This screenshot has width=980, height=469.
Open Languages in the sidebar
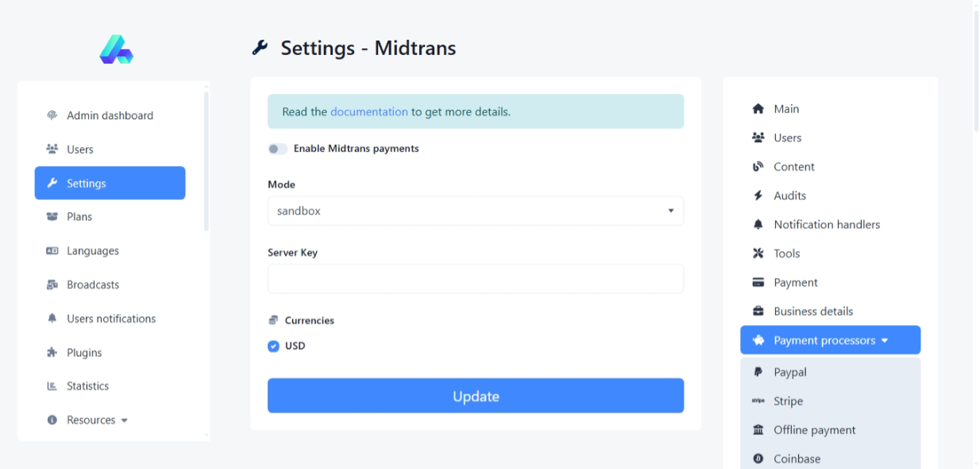(92, 251)
